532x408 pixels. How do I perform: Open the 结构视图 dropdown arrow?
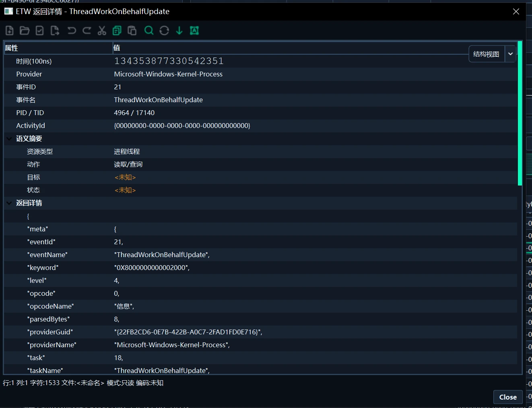pos(510,54)
